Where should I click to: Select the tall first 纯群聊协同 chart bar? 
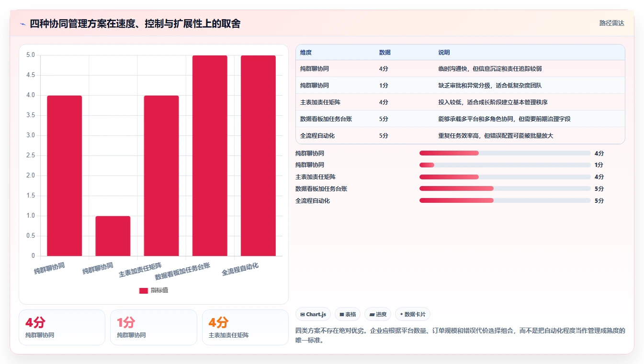(65, 176)
